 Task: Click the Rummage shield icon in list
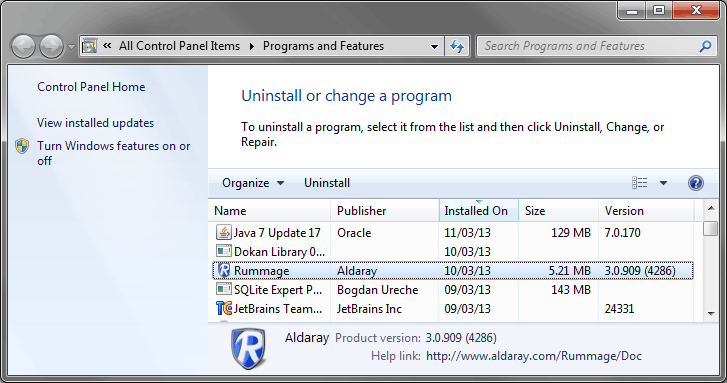point(224,270)
